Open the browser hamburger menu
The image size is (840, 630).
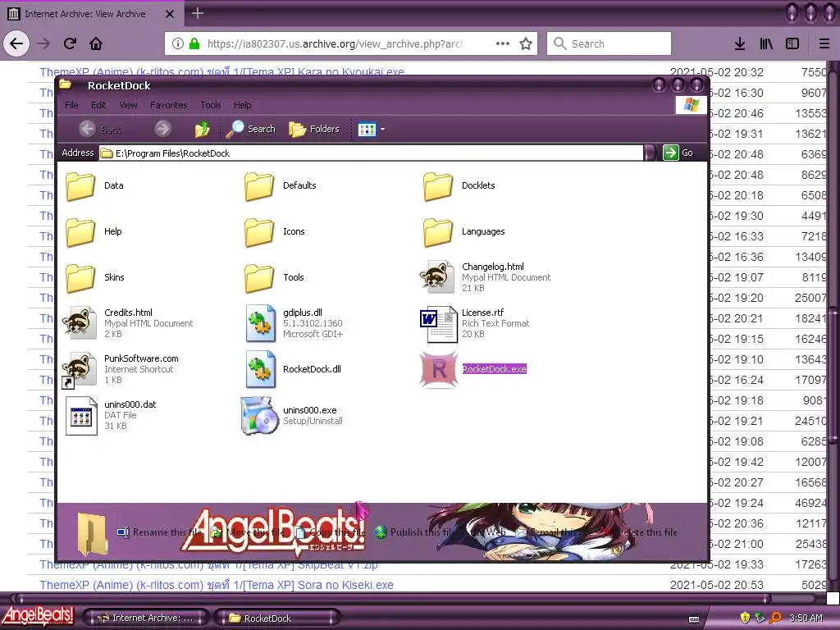click(824, 43)
